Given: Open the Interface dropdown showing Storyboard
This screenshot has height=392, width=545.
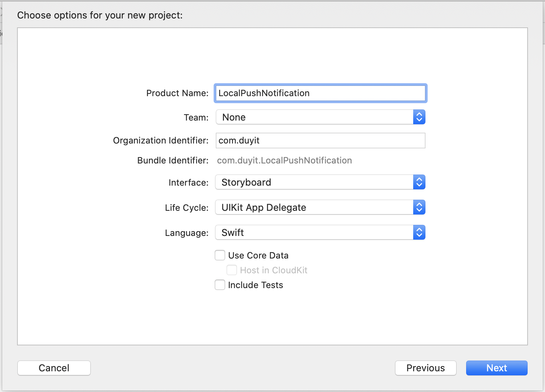Looking at the screenshot, I should [315, 182].
